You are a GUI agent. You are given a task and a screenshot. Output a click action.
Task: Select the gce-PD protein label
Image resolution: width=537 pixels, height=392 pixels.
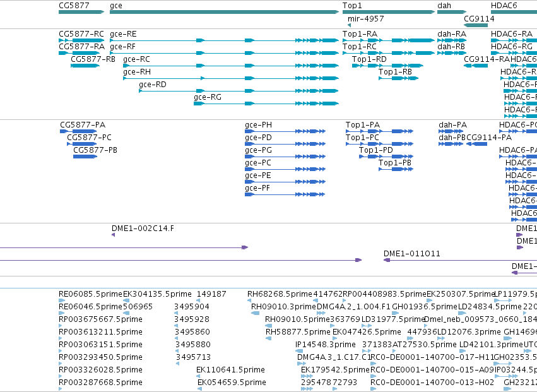[x=258, y=138]
